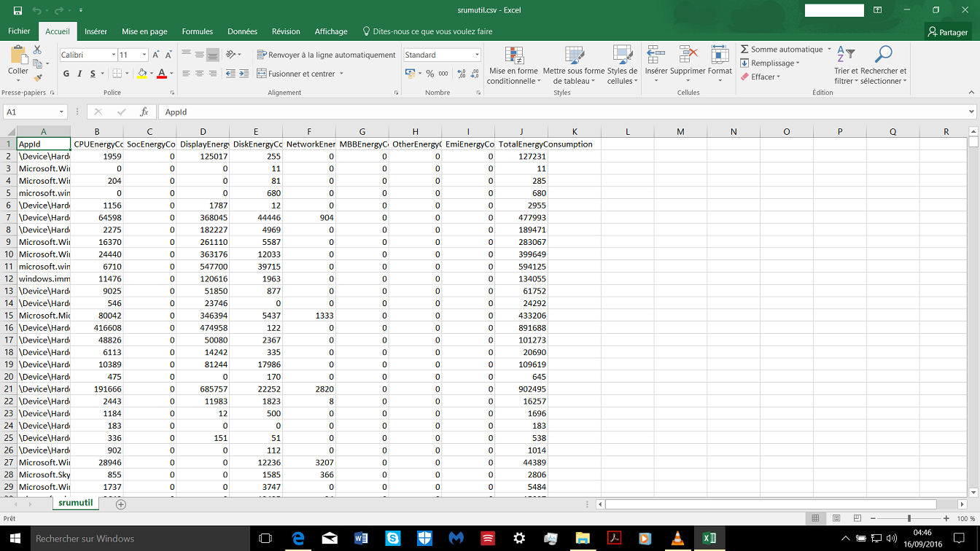Click the Effacer clear button
Image resolution: width=980 pixels, height=551 pixels.
coord(761,77)
